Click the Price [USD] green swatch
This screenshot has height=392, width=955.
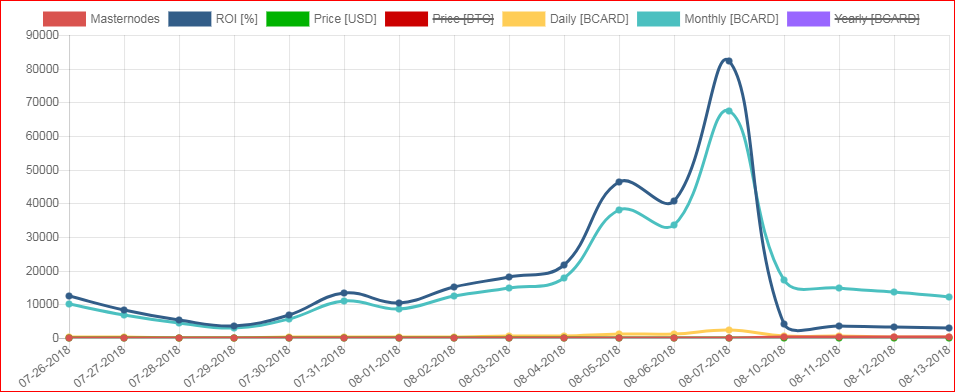point(287,19)
